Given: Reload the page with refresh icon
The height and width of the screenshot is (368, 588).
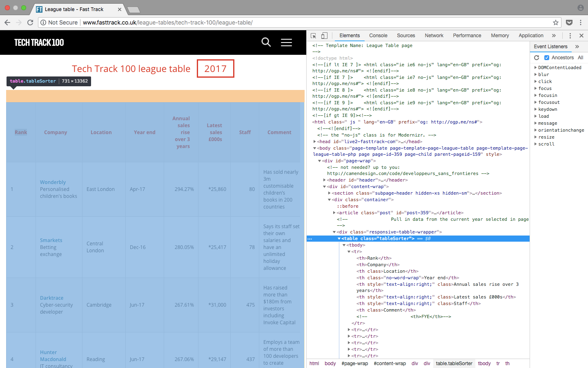Looking at the screenshot, I should pos(30,22).
